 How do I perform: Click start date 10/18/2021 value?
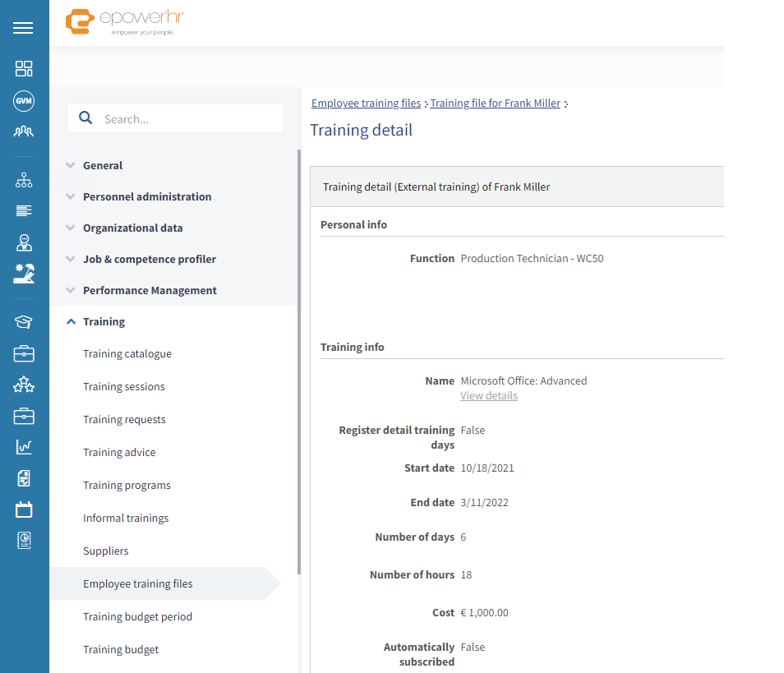(487, 468)
